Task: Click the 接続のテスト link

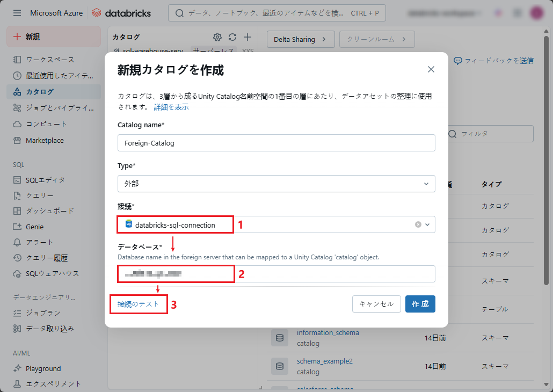Action: click(139, 304)
